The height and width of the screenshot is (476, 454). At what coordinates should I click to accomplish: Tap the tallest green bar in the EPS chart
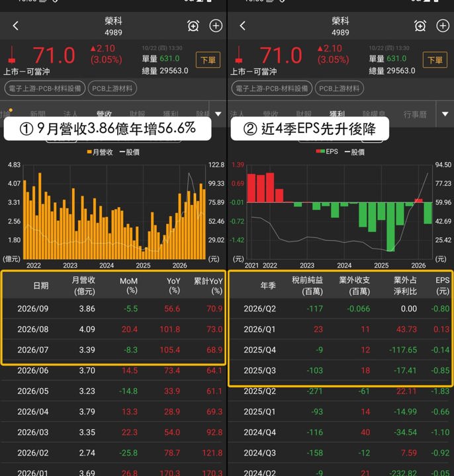point(390,227)
